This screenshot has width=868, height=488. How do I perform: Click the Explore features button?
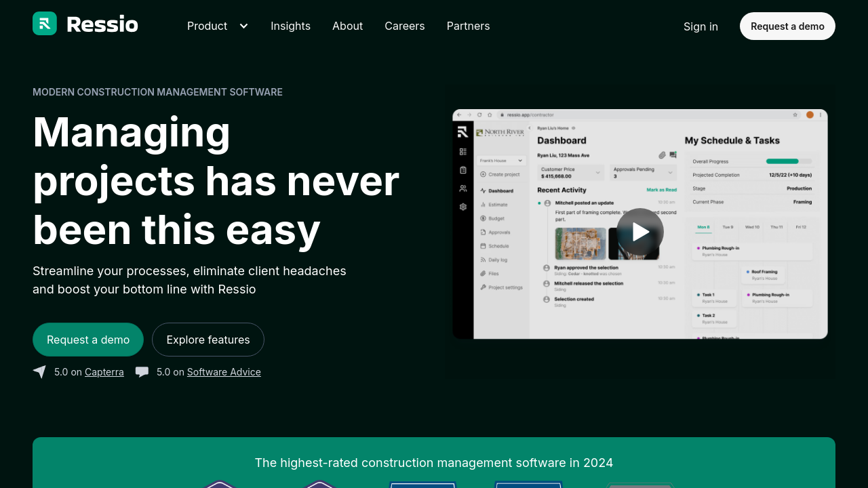coord(208,340)
